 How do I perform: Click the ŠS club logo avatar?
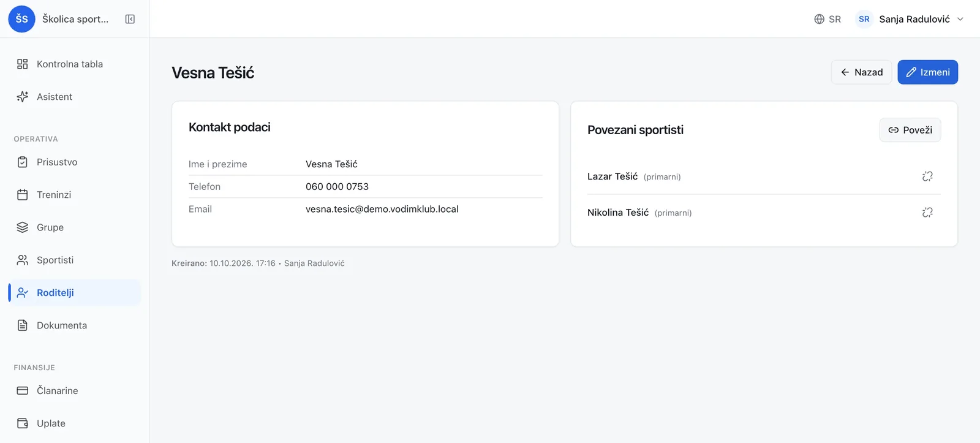(21, 19)
